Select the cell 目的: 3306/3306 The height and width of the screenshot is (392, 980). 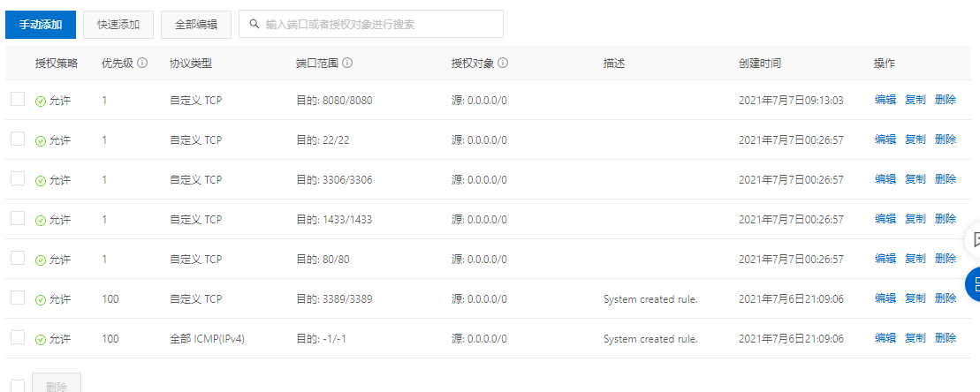tap(334, 180)
